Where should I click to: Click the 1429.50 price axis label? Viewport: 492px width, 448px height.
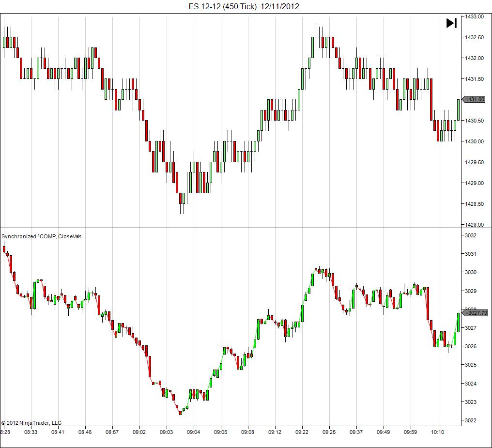(474, 162)
